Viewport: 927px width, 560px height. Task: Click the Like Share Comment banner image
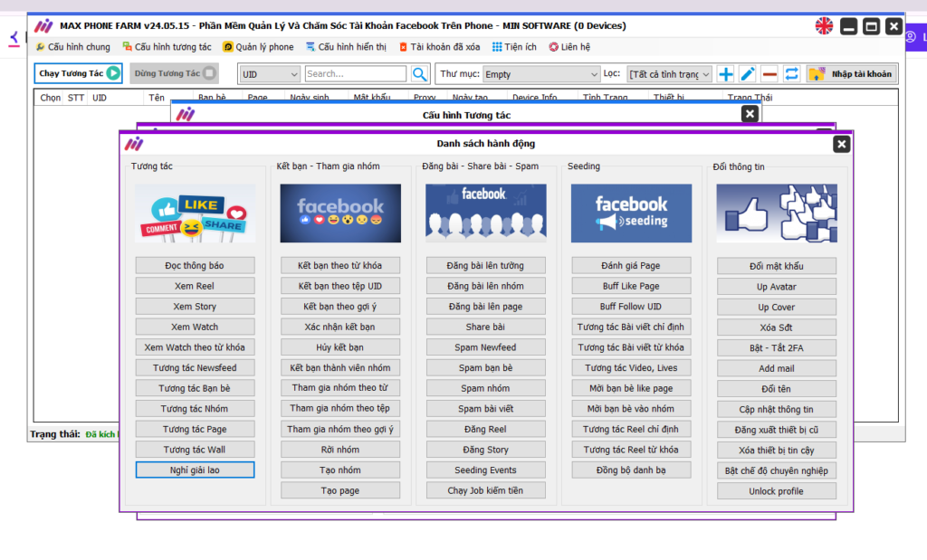click(195, 214)
